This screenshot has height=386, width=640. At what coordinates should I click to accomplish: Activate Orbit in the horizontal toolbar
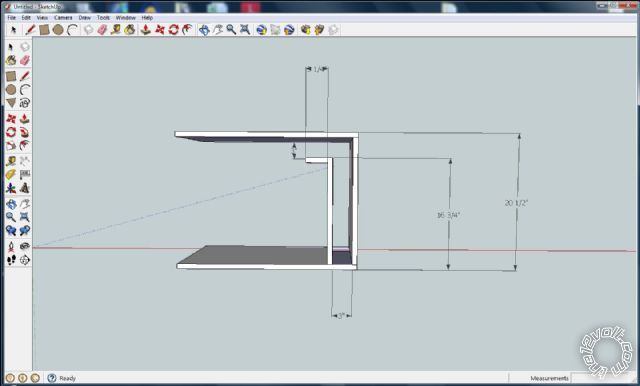pos(204,30)
